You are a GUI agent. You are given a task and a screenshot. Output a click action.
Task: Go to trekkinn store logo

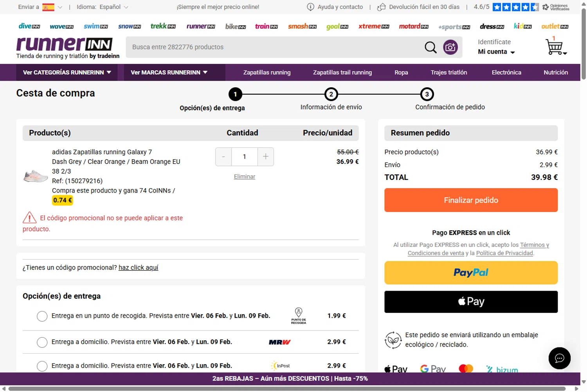click(163, 26)
